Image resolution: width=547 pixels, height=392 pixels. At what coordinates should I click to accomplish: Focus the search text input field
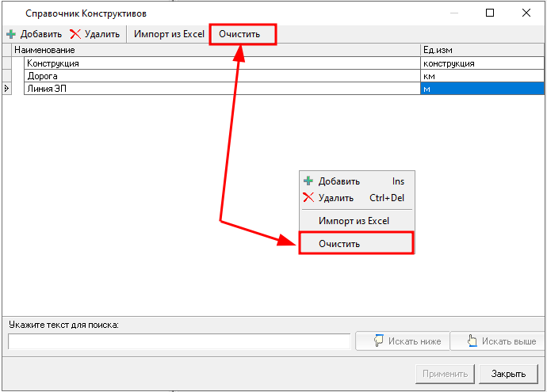pos(179,341)
